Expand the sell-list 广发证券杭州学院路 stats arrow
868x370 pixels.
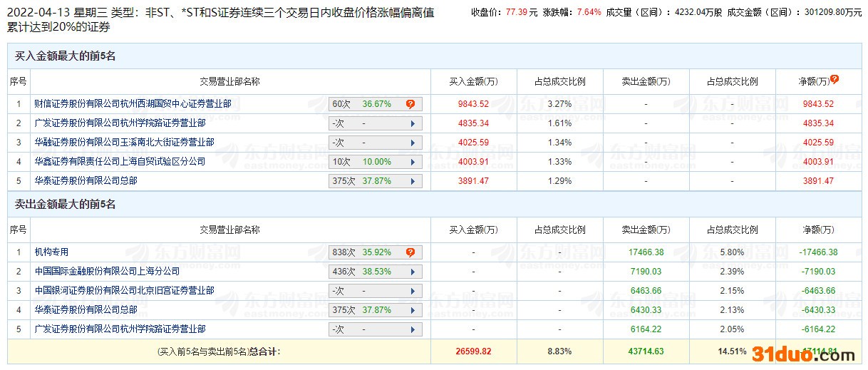[413, 329]
